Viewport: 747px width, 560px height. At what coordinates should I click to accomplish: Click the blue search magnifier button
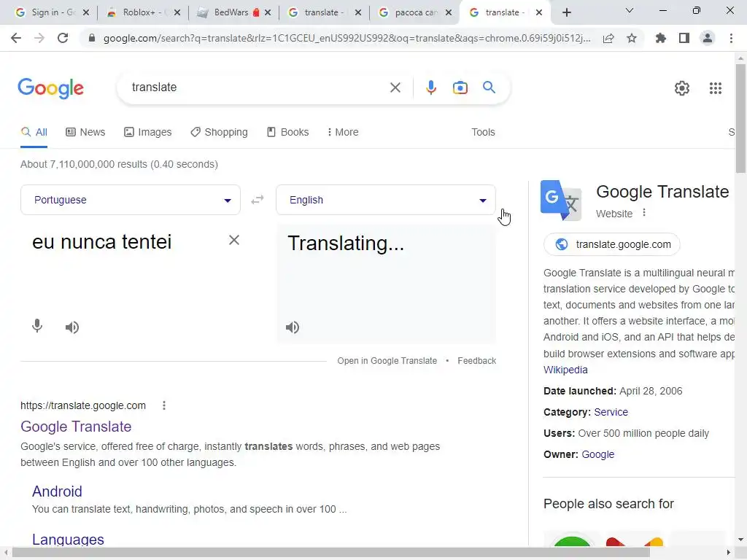[489, 87]
